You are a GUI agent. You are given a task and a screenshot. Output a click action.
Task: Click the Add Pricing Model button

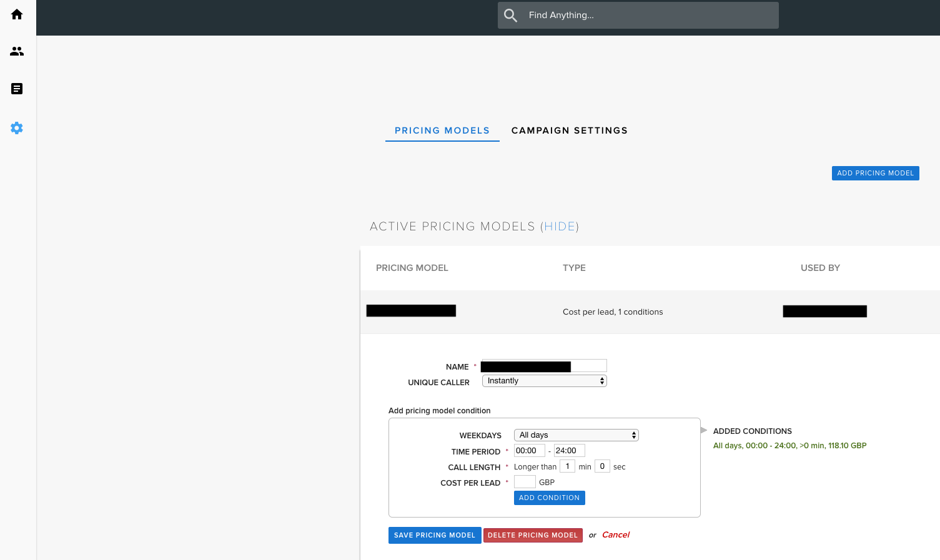click(875, 173)
